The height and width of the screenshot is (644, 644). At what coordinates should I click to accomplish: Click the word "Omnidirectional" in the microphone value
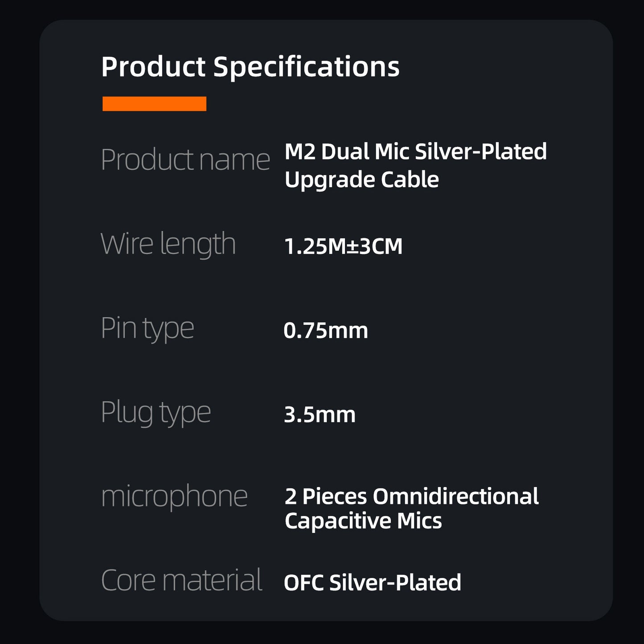[x=455, y=496]
